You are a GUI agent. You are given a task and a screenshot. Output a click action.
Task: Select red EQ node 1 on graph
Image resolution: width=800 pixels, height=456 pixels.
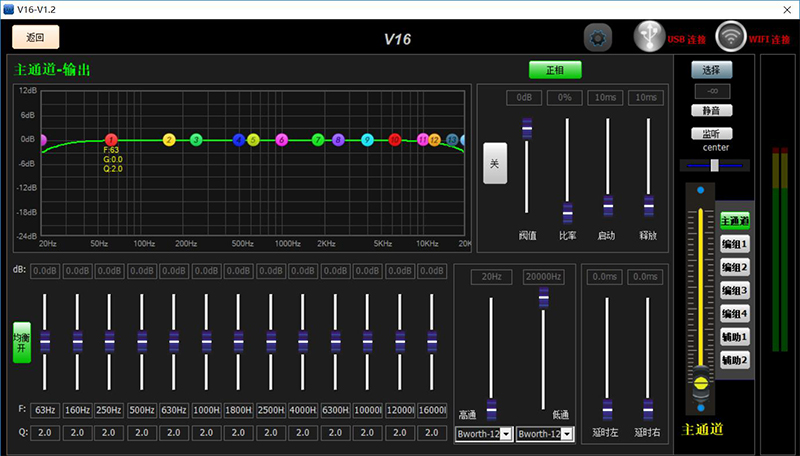(111, 140)
